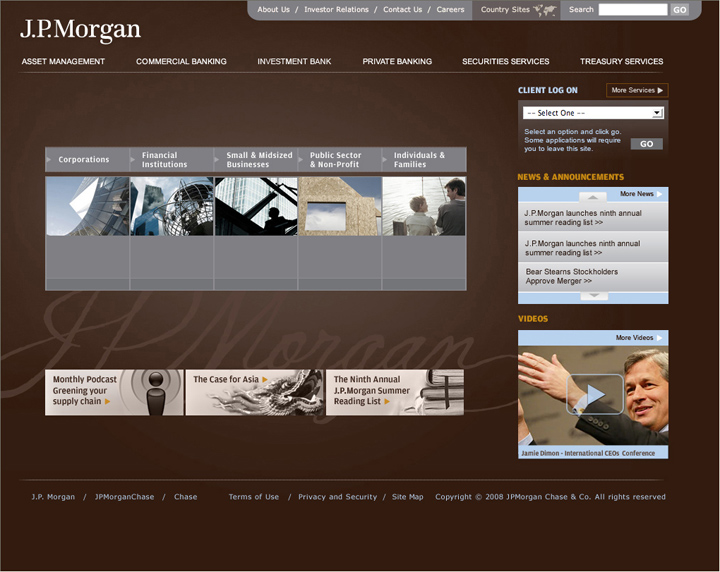Read second summer reading list news item

tap(583, 248)
